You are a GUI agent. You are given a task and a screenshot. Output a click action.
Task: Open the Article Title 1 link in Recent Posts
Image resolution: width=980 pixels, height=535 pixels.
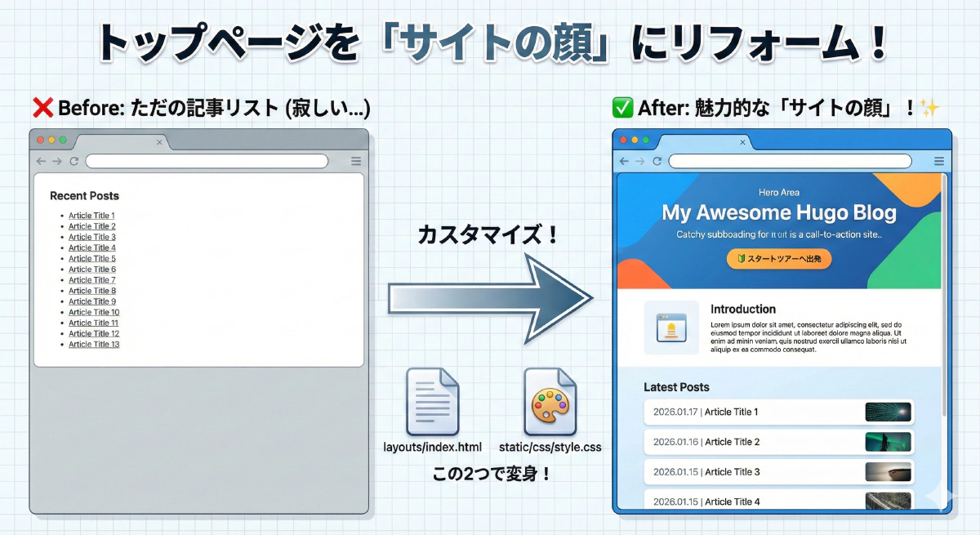tap(91, 215)
